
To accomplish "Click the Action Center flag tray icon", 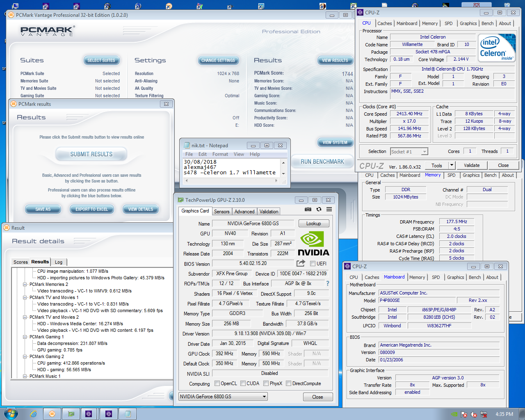I will tap(464, 414).
